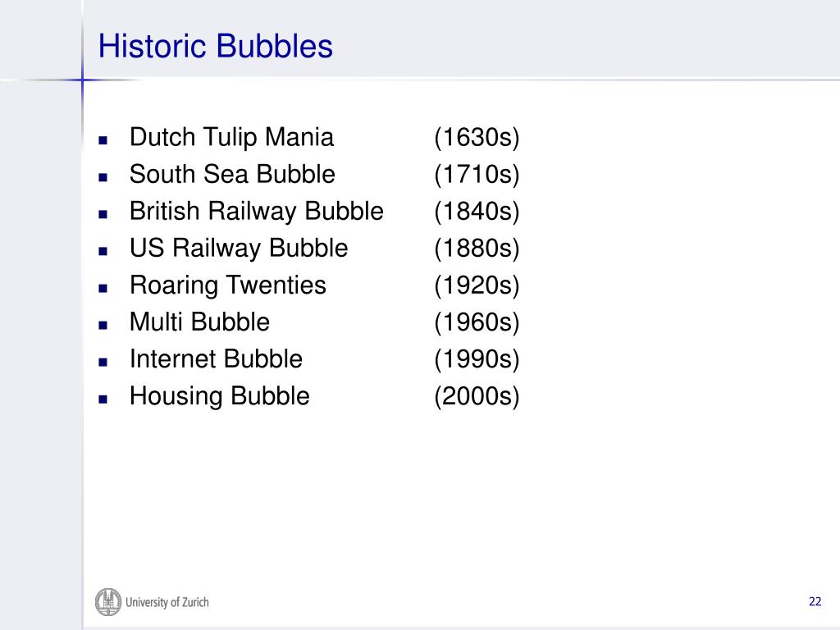840x630 pixels.
Task: Click the (1920s) date label
Action: point(477,285)
